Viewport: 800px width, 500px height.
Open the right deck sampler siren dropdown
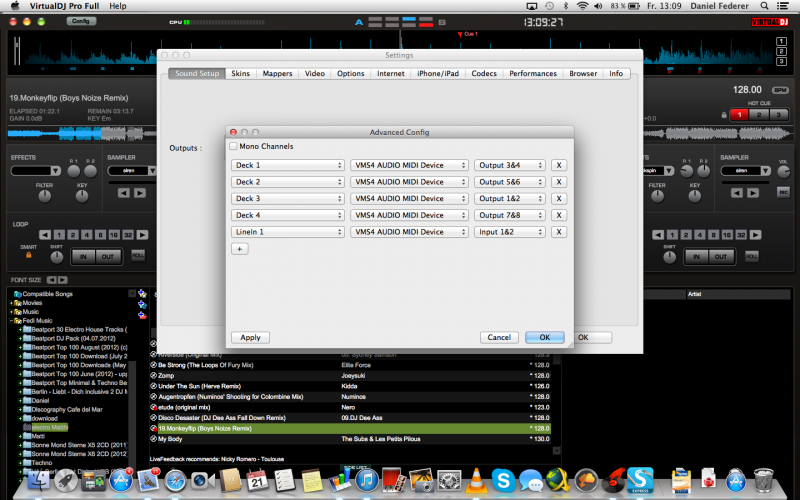pos(745,171)
